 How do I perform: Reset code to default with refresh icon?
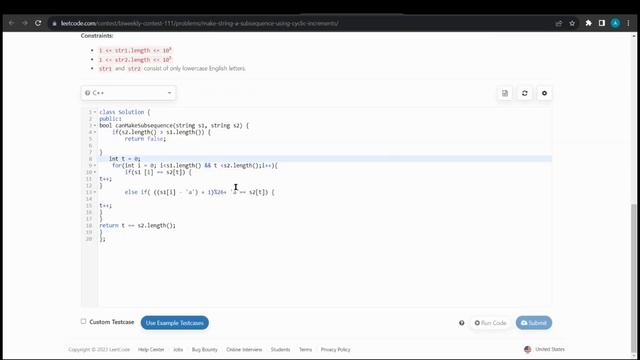524,93
